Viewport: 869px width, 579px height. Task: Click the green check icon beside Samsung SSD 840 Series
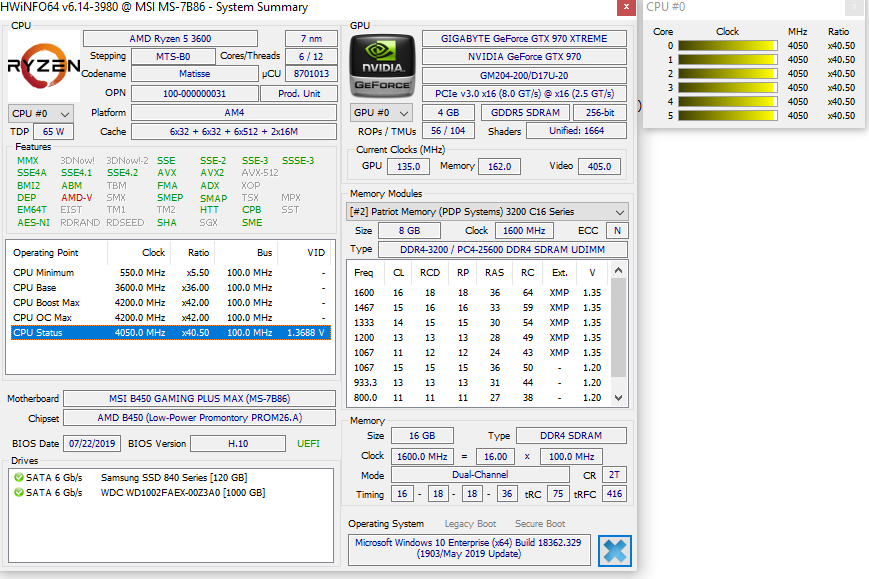click(x=19, y=477)
